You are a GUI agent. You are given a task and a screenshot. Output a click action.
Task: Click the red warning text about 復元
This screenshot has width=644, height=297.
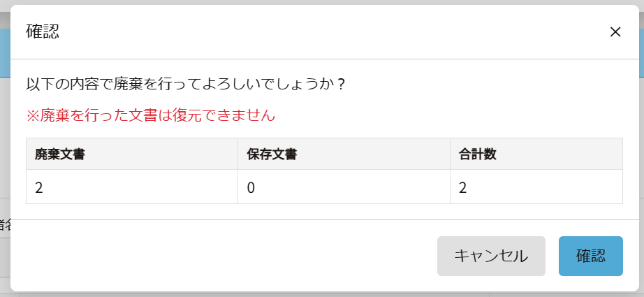(151, 115)
